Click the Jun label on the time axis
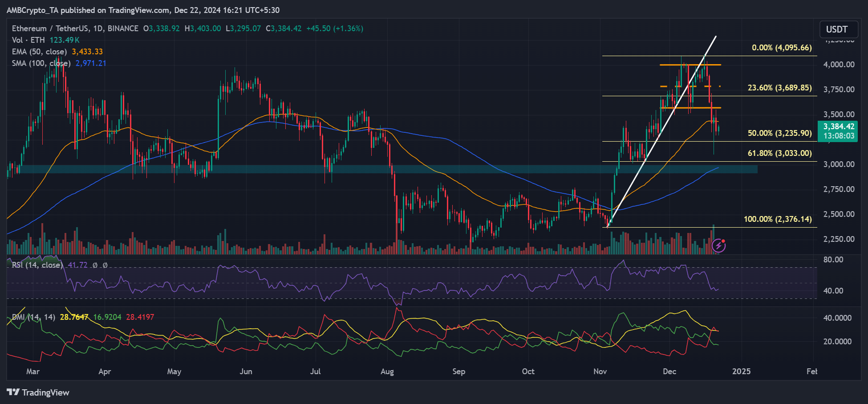868x404 pixels. (246, 371)
